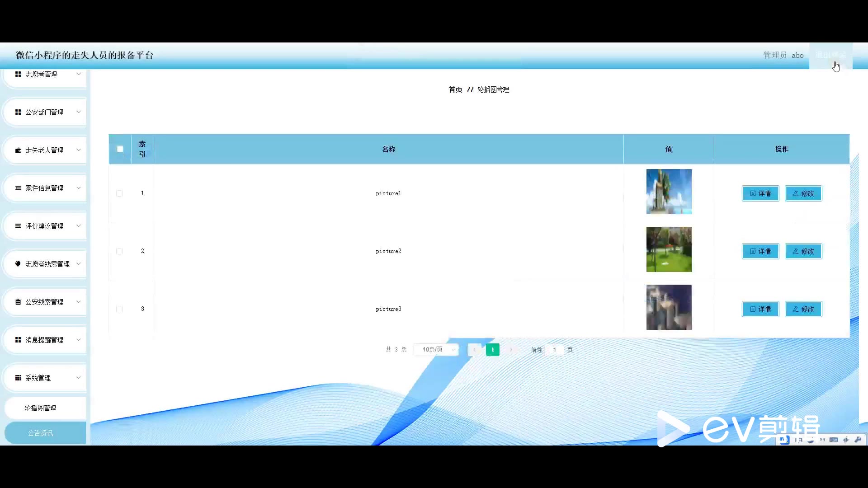This screenshot has height=488, width=868.
Task: Open the picture3 thumbnail image
Action: [669, 307]
